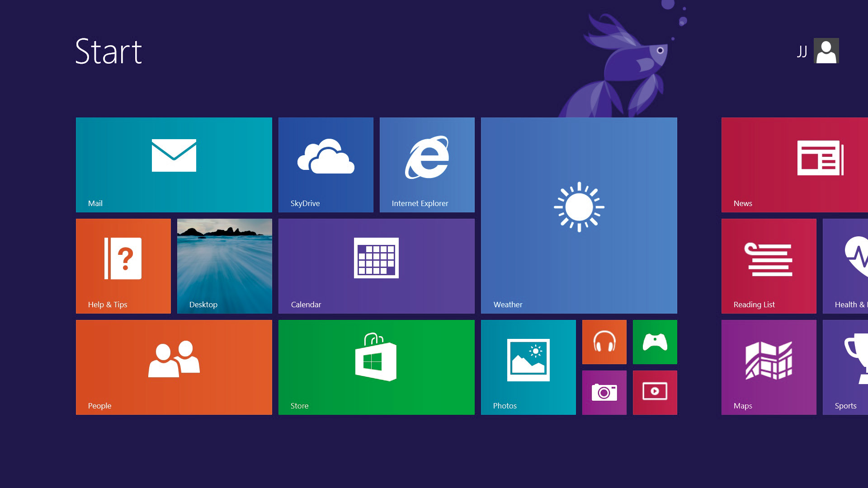Open the Help & Tips tile
The height and width of the screenshot is (488, 868).
tap(123, 266)
